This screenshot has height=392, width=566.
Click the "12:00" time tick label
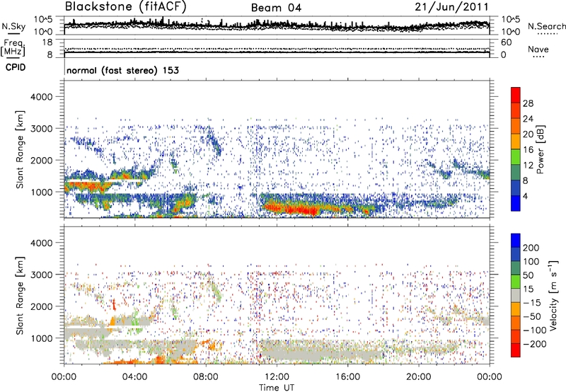click(277, 377)
